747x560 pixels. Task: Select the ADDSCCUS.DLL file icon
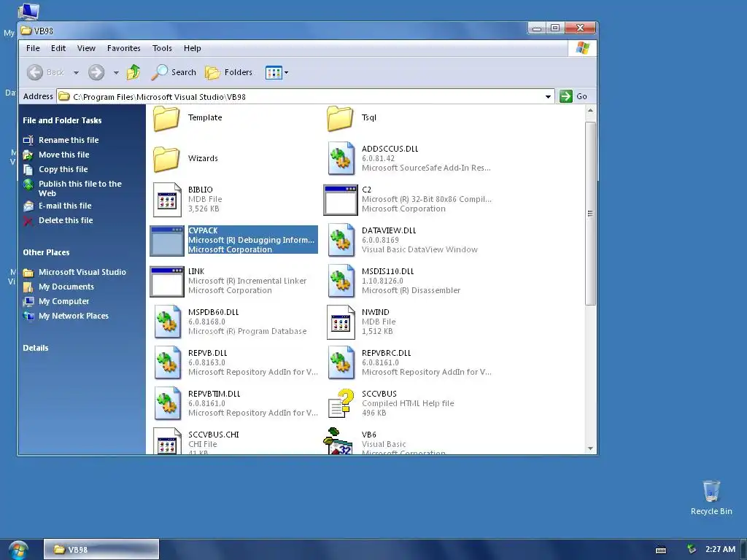coord(341,159)
